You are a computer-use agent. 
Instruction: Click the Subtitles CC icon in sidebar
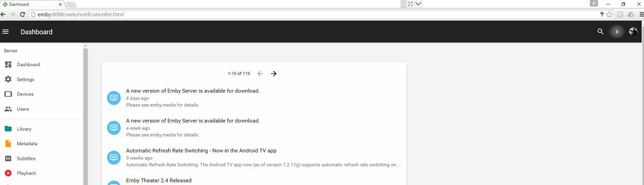point(8,159)
